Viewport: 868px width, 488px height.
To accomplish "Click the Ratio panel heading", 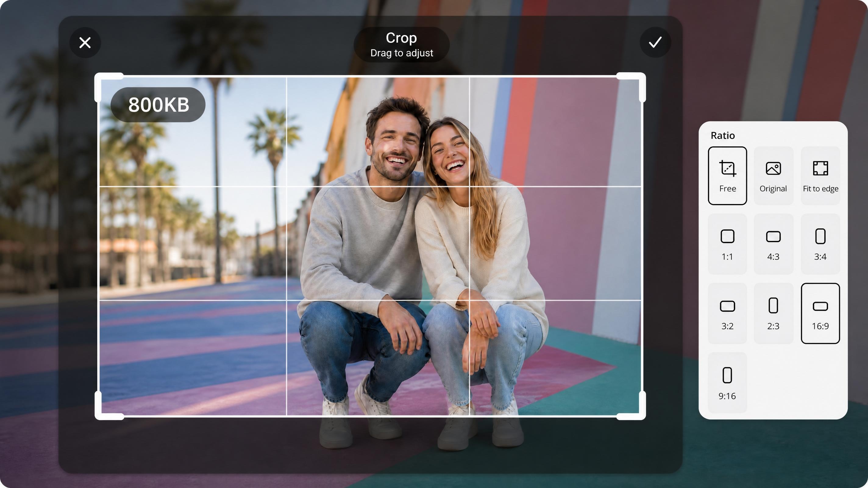I will tap(722, 136).
